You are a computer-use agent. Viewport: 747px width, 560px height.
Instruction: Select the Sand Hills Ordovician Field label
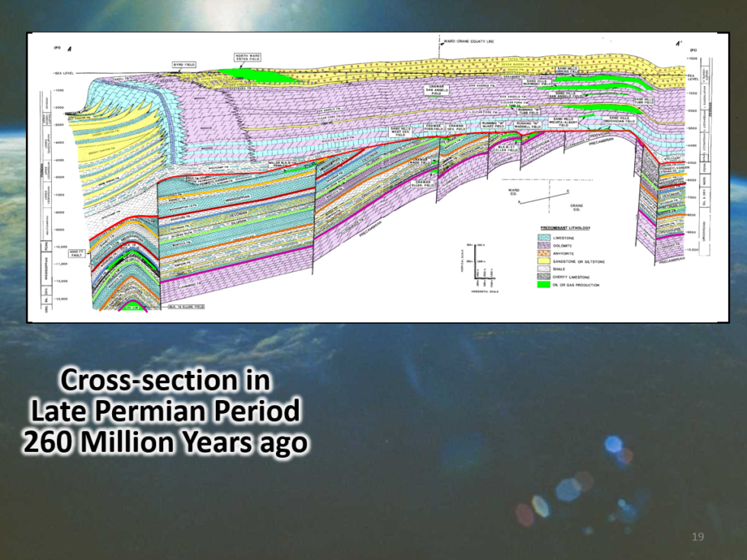pyautogui.click(x=618, y=120)
